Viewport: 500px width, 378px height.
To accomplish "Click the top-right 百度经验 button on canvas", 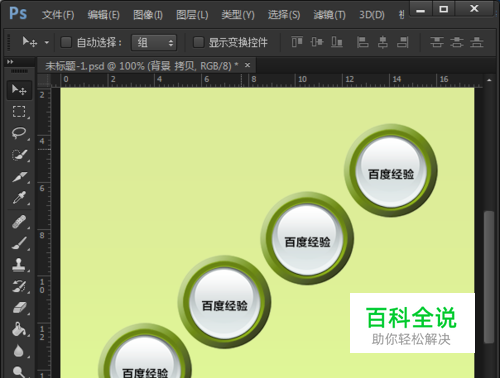I will (x=391, y=171).
